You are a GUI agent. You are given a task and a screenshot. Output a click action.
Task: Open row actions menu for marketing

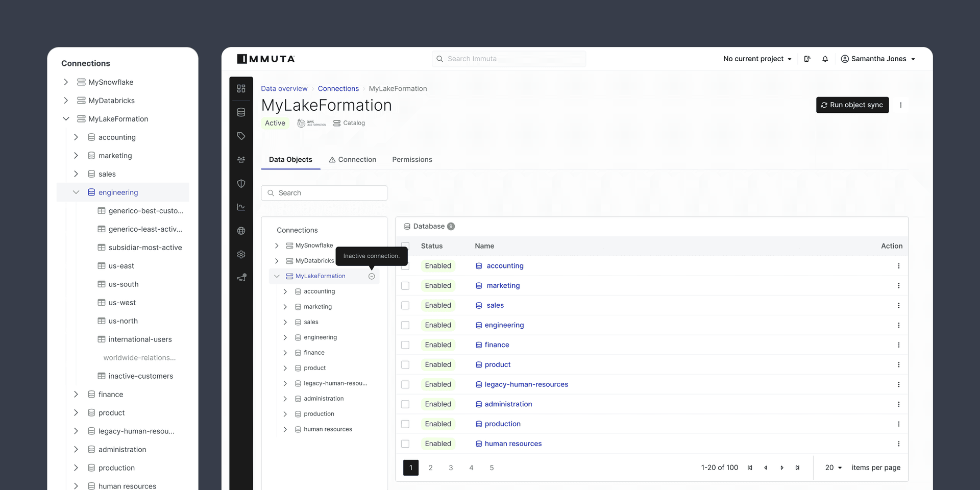tap(899, 286)
